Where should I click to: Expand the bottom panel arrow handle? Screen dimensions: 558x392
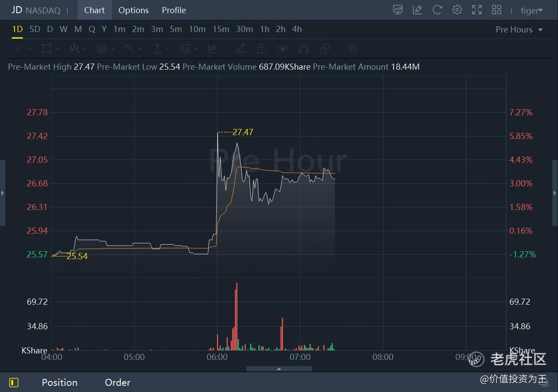(279, 369)
